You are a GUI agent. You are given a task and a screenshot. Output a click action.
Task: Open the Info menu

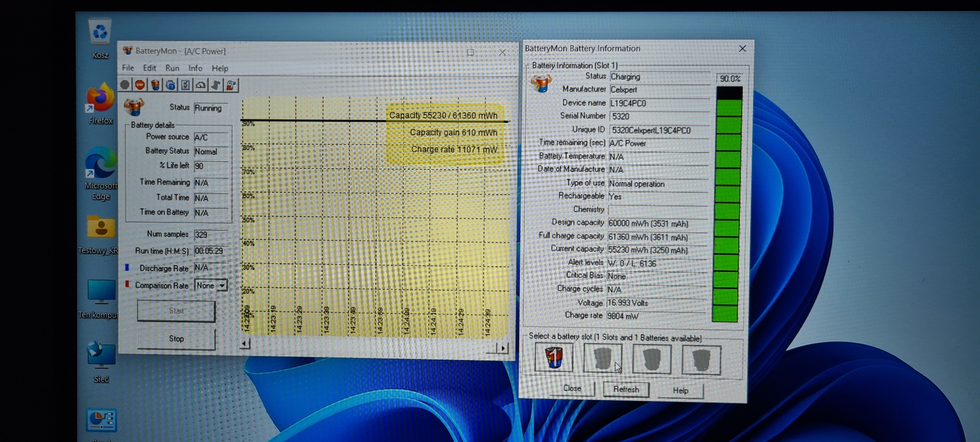pyautogui.click(x=195, y=68)
